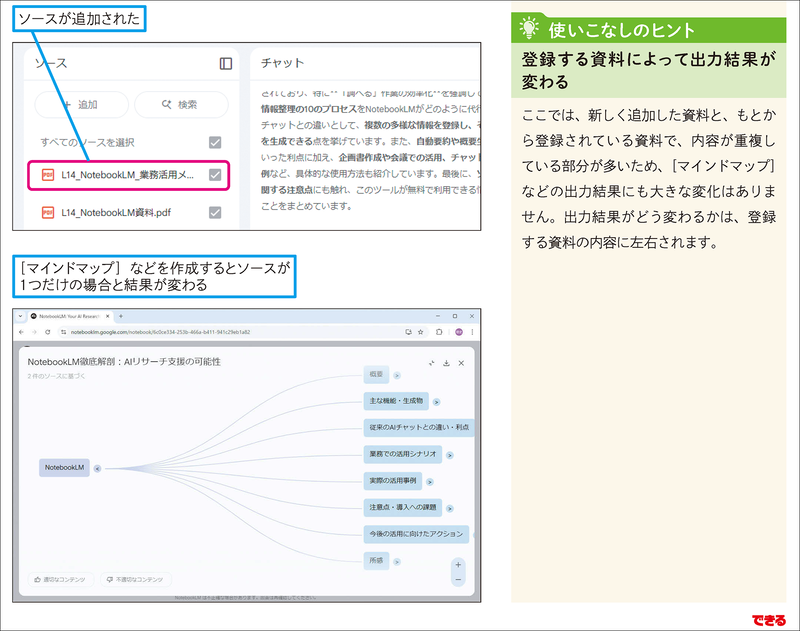Uncheck the L14_NotebookLM_業務活用 source
Screen dimensions: 800x631
coord(214,175)
